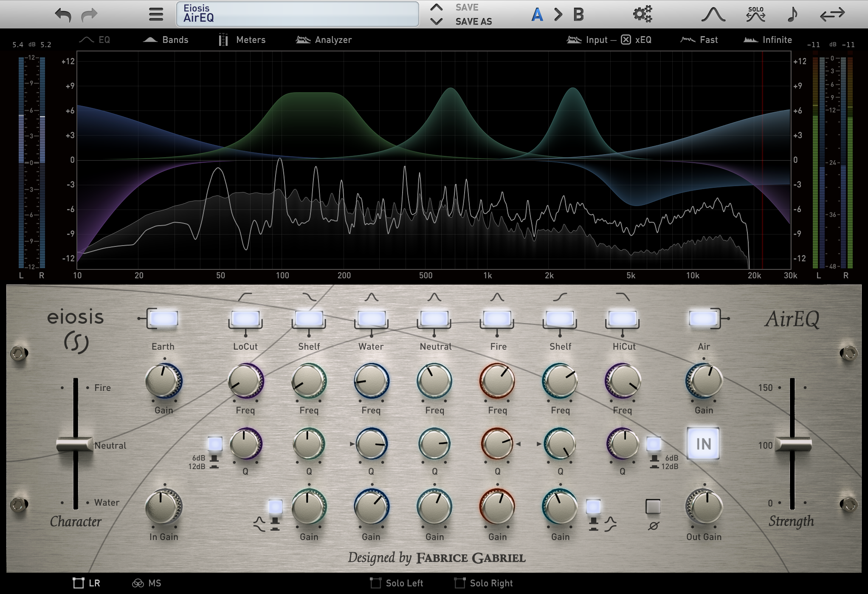Click the SAVE AS button
The width and height of the screenshot is (868, 594).
click(x=473, y=22)
